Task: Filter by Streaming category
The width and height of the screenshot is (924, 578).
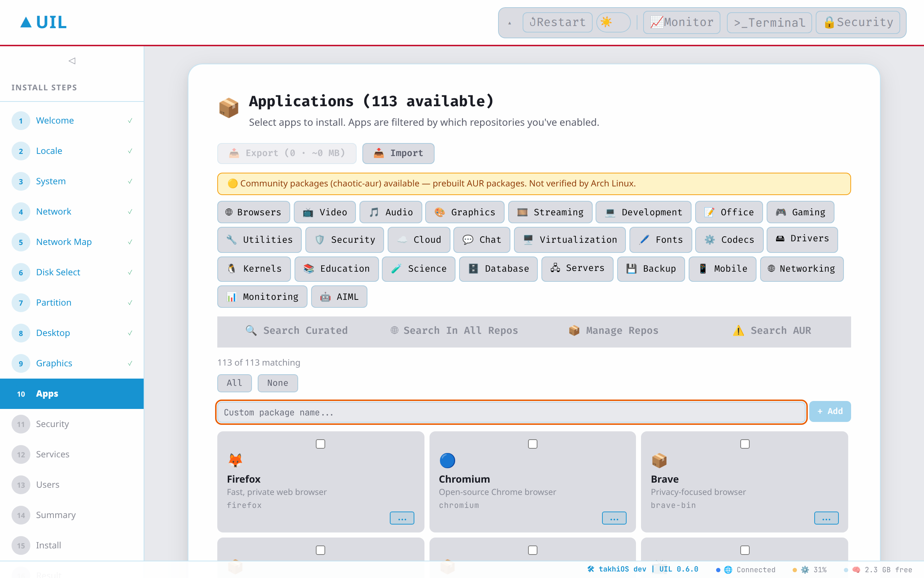Action: (550, 212)
